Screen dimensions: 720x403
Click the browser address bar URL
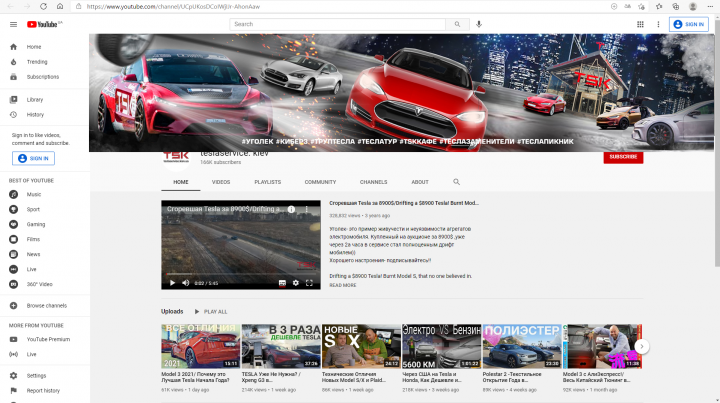coord(173,6)
